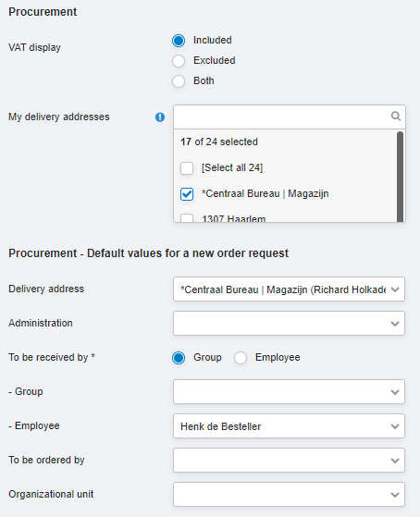Open the Organizational unit dropdown
Viewport: 420px width, 517px height.
[x=289, y=495]
